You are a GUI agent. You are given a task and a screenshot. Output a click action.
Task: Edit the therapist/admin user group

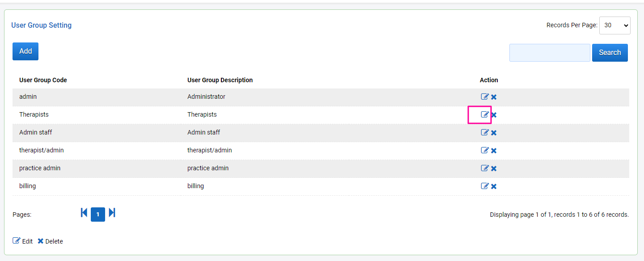click(484, 150)
